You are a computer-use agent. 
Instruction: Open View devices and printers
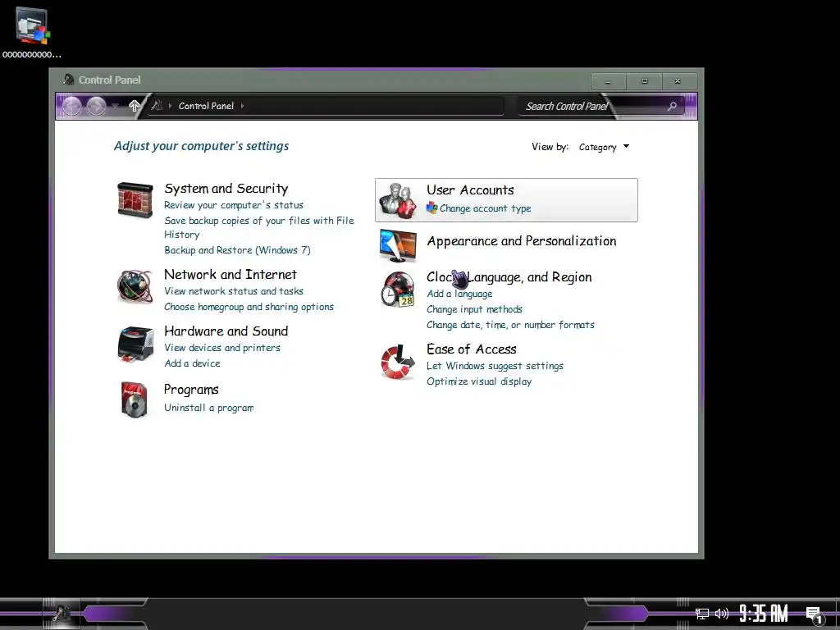pyautogui.click(x=222, y=348)
